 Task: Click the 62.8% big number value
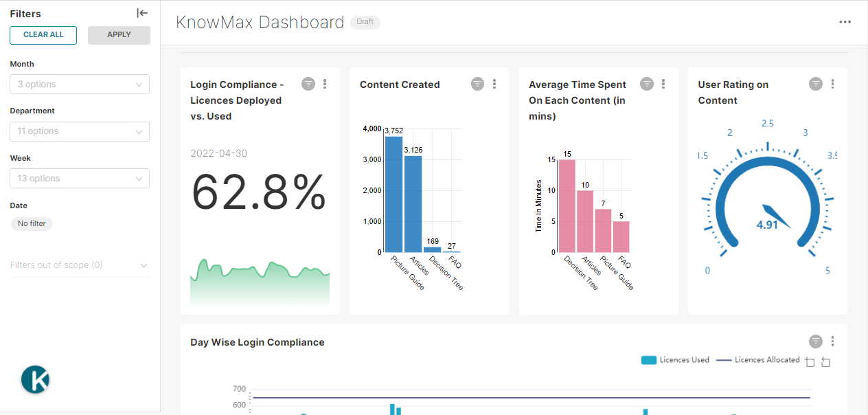259,193
